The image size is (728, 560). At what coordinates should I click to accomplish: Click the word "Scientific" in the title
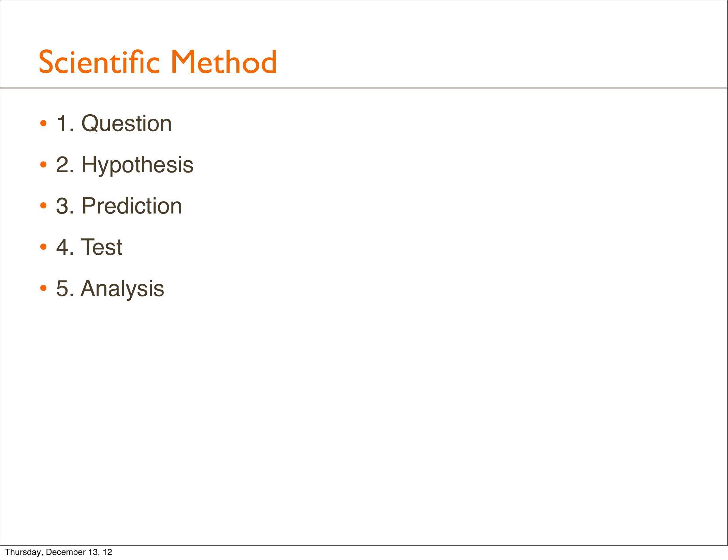pos(99,62)
